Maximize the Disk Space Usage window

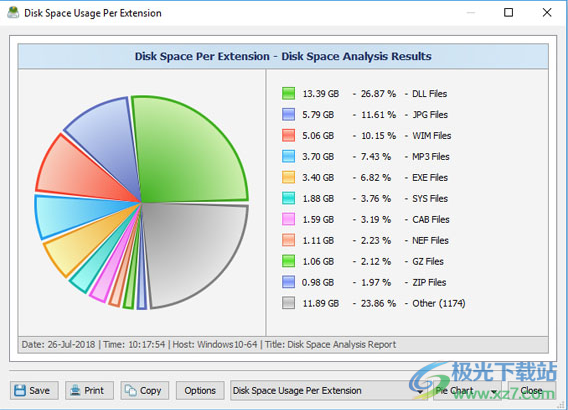(508, 12)
